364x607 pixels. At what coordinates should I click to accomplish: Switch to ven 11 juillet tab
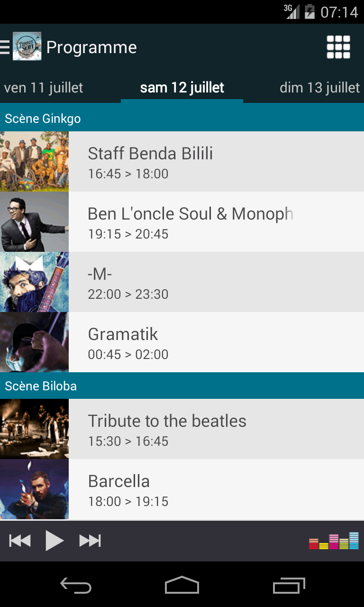tap(44, 88)
